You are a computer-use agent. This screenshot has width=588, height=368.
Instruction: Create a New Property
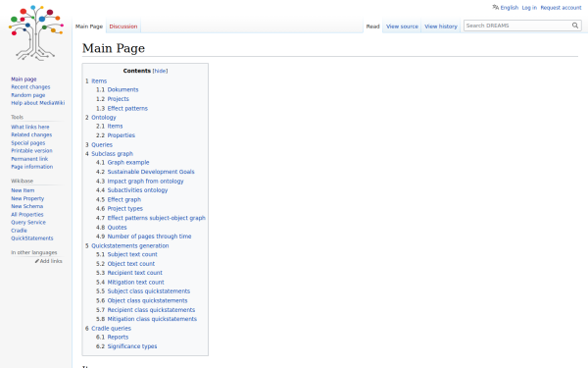click(x=27, y=198)
